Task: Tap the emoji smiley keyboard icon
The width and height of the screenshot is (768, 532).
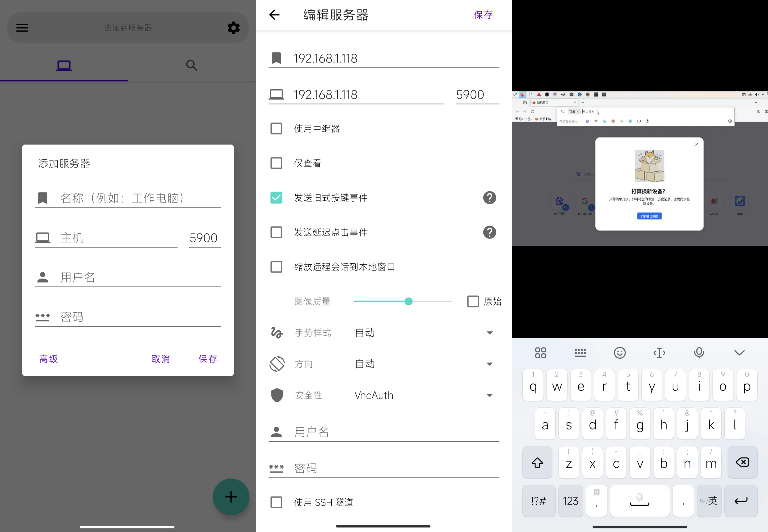Action: [x=620, y=353]
